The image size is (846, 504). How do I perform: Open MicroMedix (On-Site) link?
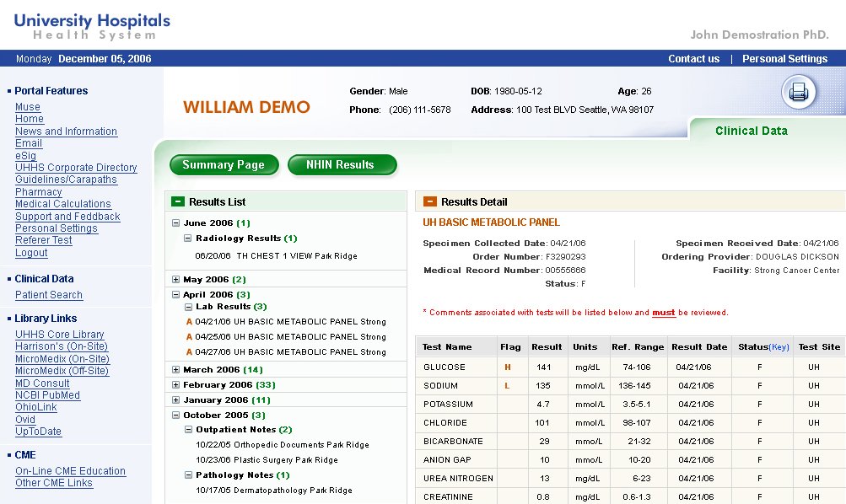pos(62,358)
